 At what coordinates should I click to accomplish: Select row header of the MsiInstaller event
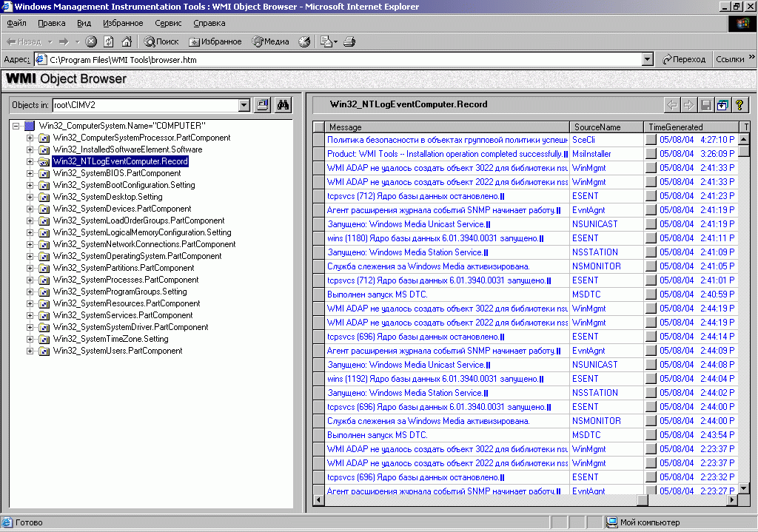point(319,154)
